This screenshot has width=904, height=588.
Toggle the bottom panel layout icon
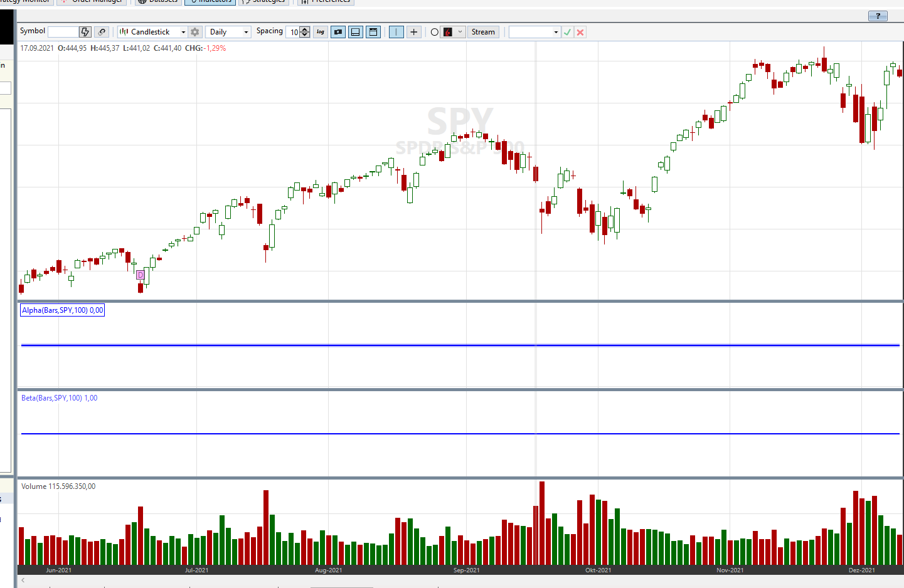[x=356, y=32]
